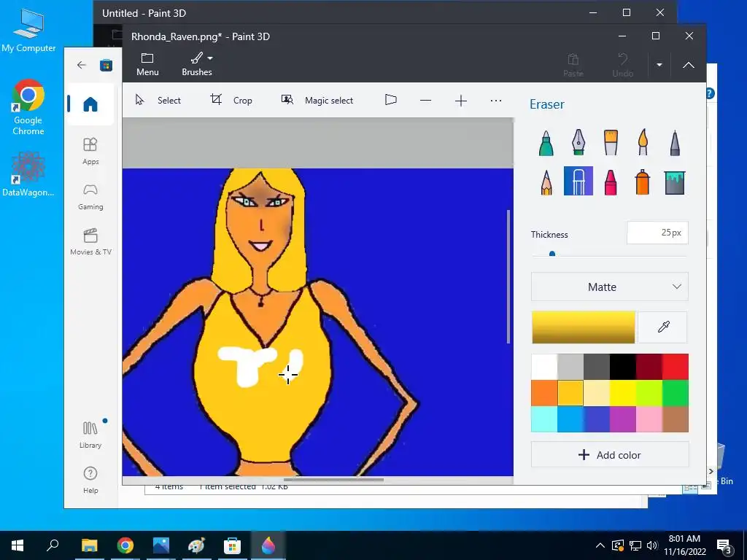This screenshot has height=560, width=747.
Task: Open the canvas toolbar more options ellipsis
Action: click(x=496, y=101)
